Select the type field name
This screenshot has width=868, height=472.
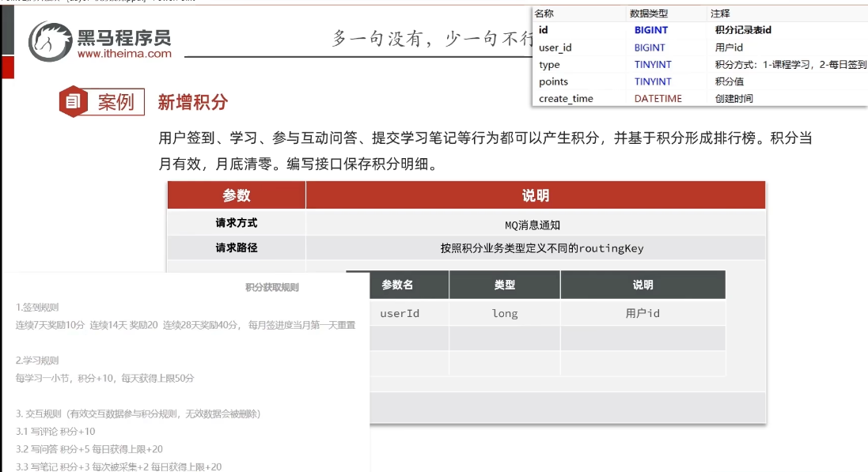coord(550,65)
